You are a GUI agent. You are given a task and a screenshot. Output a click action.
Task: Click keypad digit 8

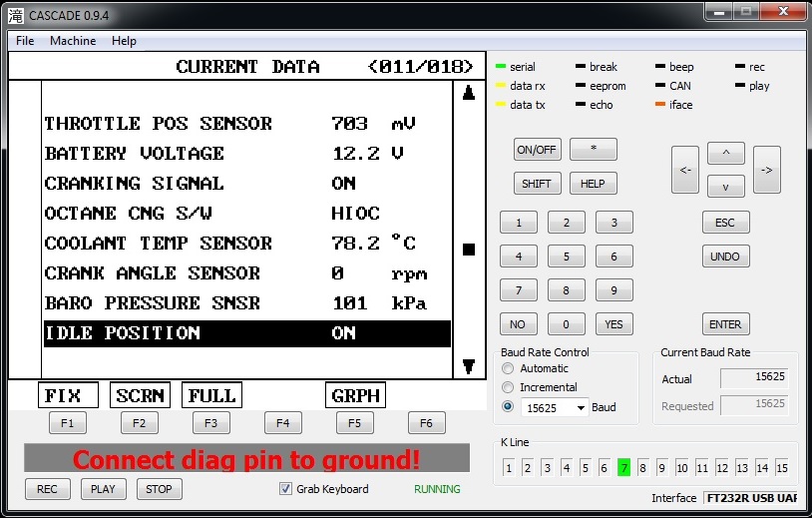(x=567, y=290)
